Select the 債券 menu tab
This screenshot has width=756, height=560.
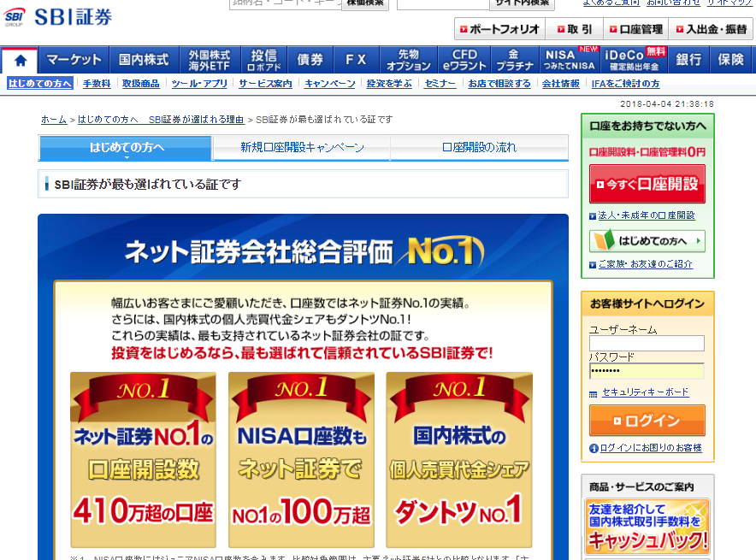(x=310, y=60)
